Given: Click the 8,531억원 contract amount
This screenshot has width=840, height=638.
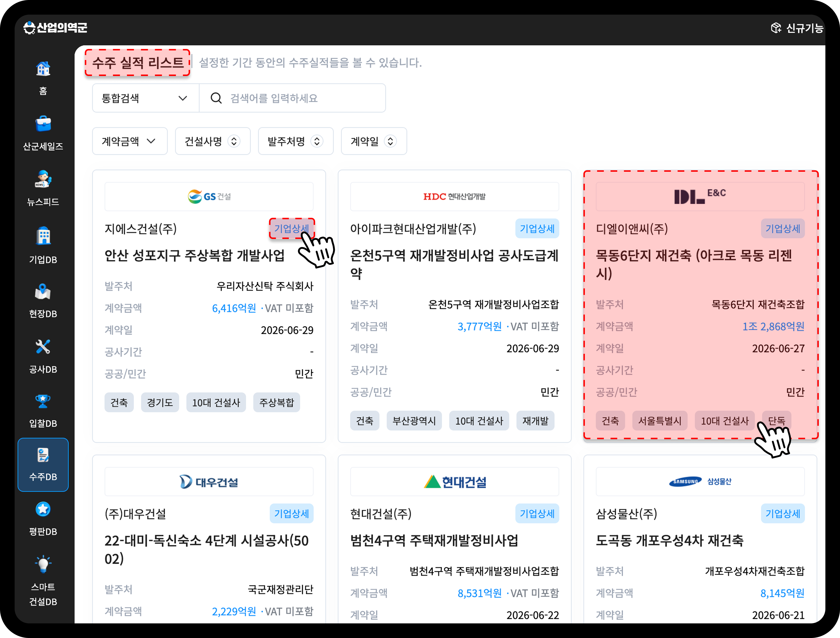Looking at the screenshot, I should click(x=479, y=593).
